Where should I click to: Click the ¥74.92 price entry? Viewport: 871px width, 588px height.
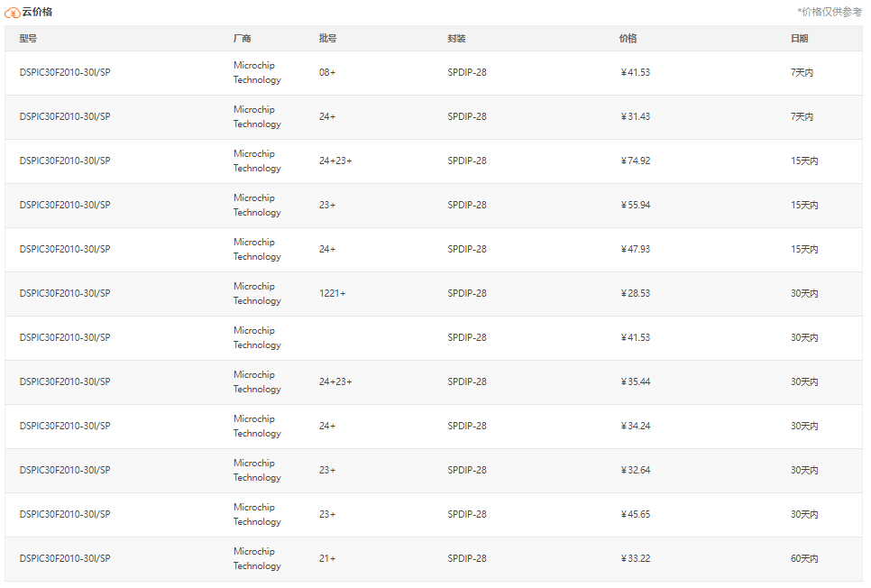(x=636, y=161)
